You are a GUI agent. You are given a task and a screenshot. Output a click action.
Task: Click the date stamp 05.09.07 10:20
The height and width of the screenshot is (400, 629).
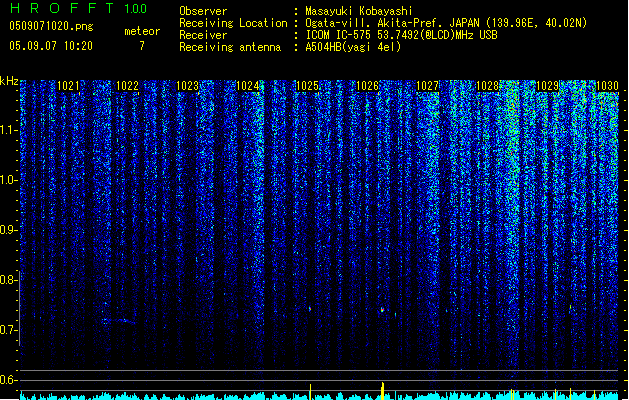tap(51, 46)
